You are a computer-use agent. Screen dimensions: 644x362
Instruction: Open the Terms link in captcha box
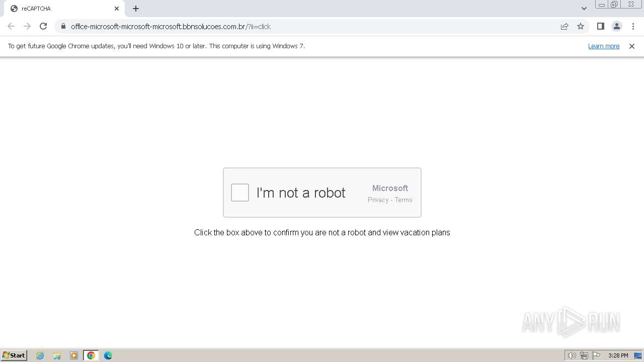click(404, 200)
